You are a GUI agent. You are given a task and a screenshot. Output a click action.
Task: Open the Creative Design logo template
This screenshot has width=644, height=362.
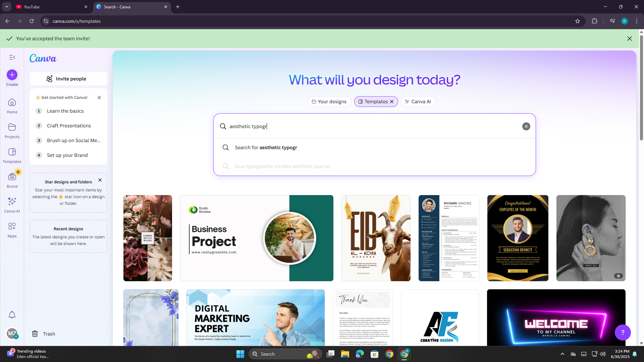tap(440, 318)
